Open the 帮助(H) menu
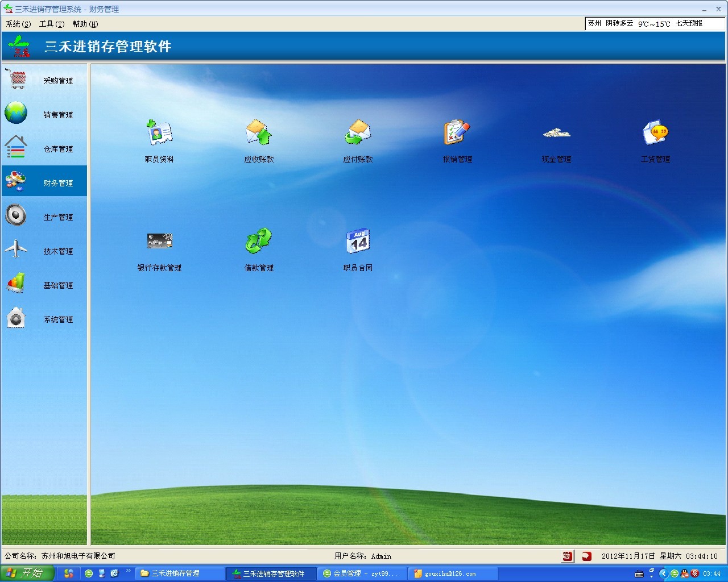 [85, 24]
